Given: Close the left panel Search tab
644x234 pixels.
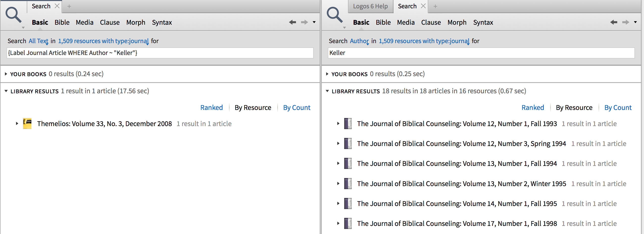Looking at the screenshot, I should click(x=57, y=6).
